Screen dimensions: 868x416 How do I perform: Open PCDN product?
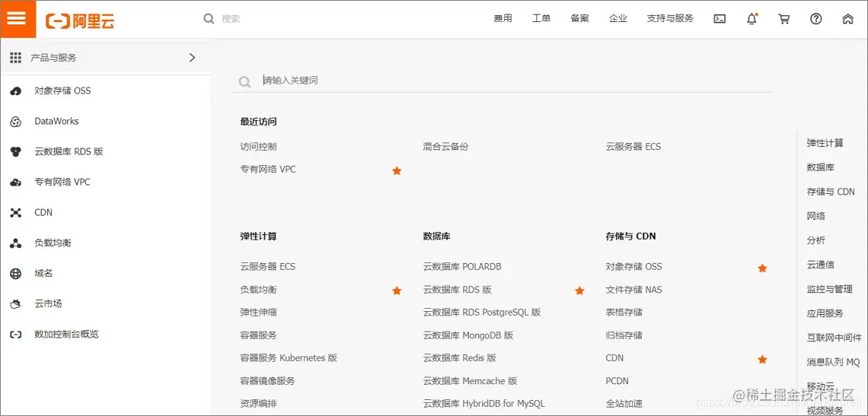tap(617, 380)
